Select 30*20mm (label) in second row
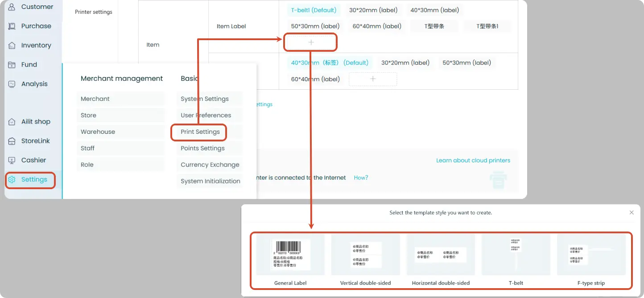Viewport: 644px width, 298px height. [405, 63]
